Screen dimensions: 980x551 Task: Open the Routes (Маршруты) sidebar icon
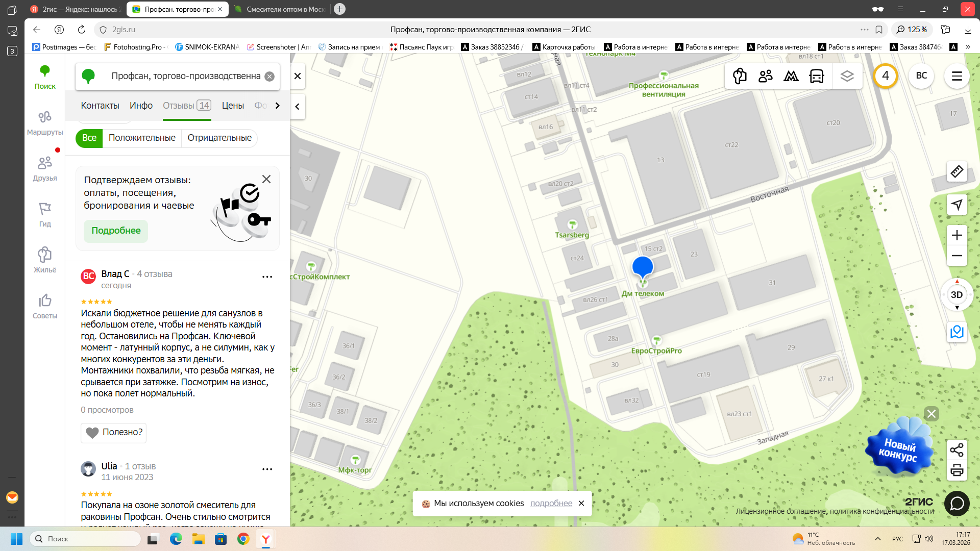[45, 123]
